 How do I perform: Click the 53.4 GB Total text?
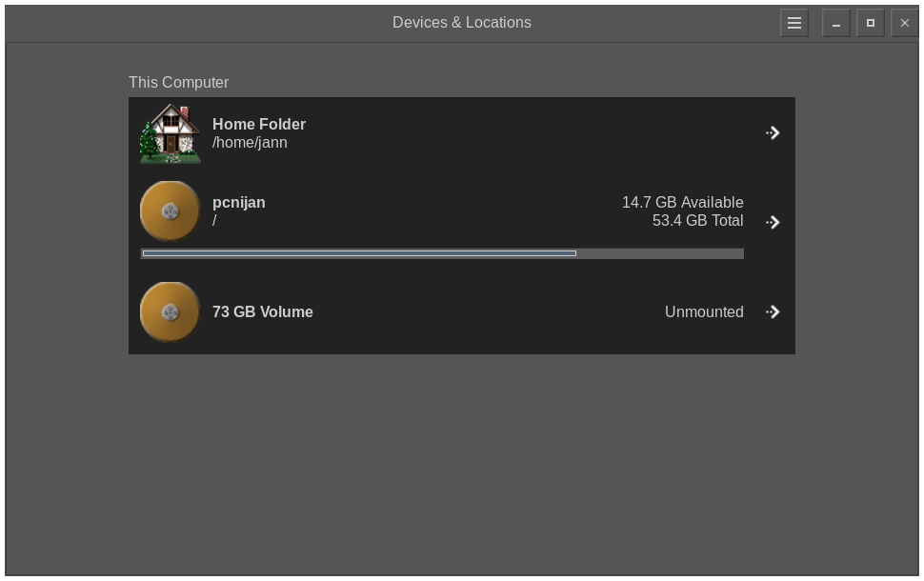point(697,221)
